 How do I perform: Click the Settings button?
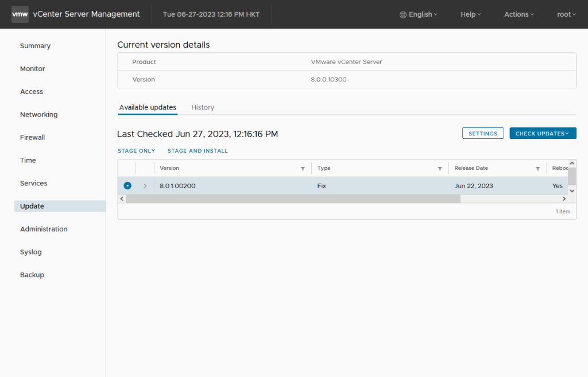coord(483,133)
